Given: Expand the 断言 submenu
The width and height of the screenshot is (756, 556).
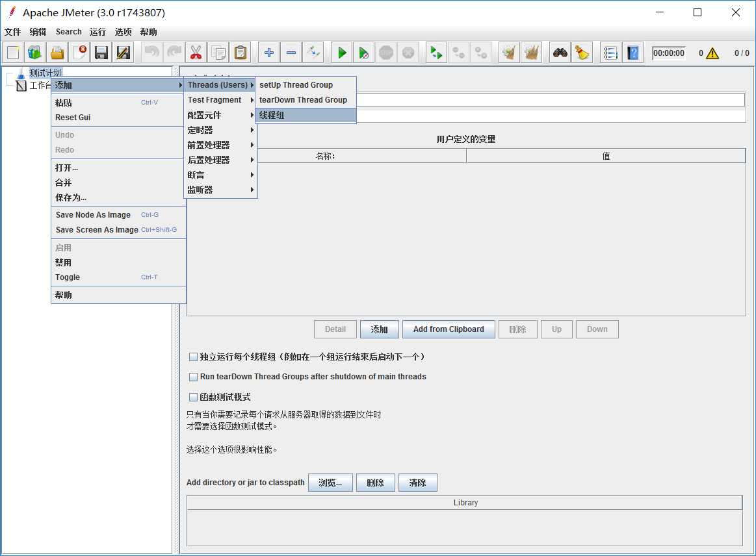Looking at the screenshot, I should click(x=220, y=175).
